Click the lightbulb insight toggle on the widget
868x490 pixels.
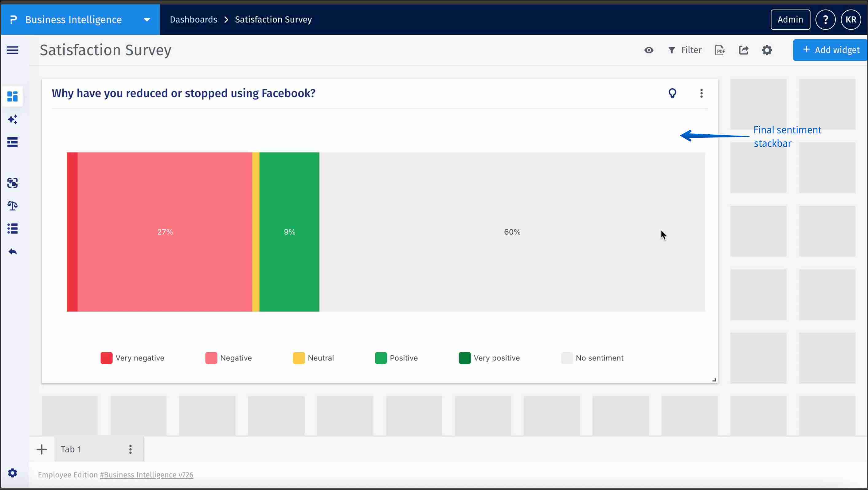click(673, 93)
